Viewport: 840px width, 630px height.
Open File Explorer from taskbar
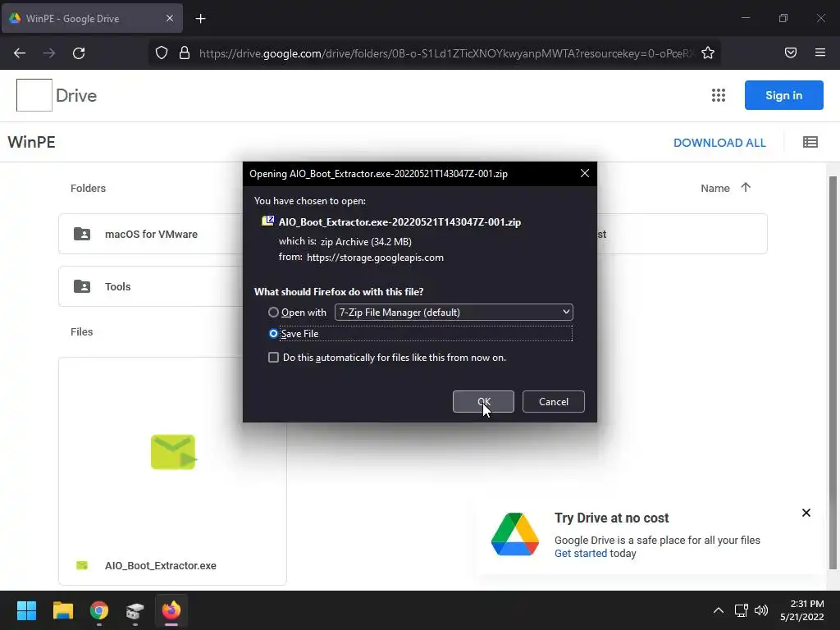(x=62, y=610)
